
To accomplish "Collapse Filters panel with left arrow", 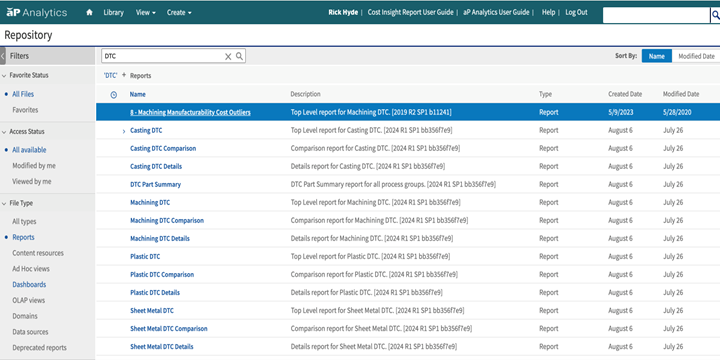I will 3,56.
